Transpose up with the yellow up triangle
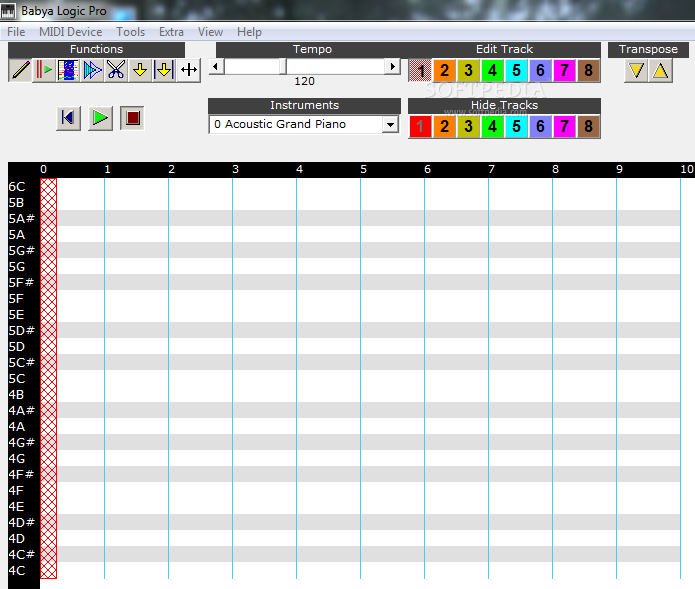This screenshot has height=589, width=695. pos(660,71)
